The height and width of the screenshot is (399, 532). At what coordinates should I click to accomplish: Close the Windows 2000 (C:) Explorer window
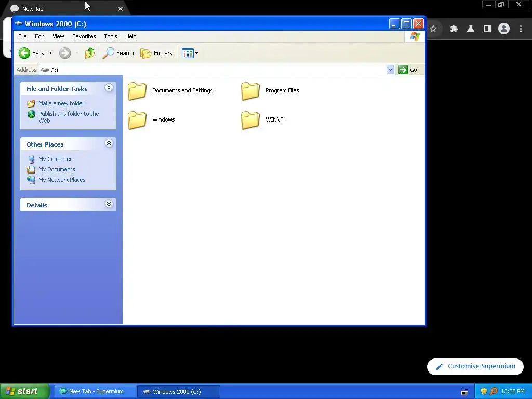(x=418, y=24)
